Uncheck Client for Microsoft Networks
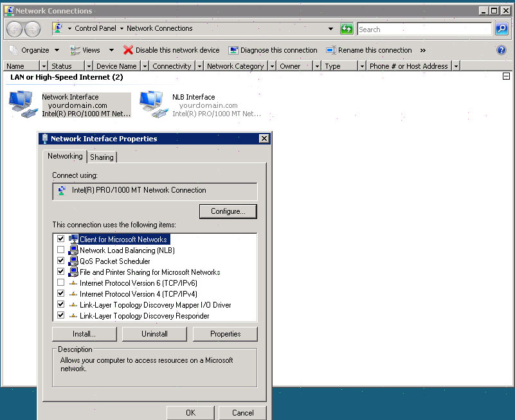This screenshot has width=515, height=420. (x=61, y=238)
